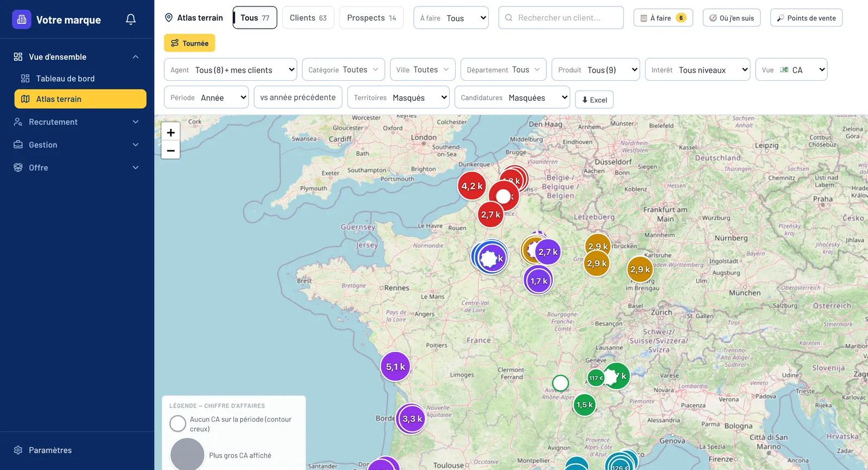Open the Agent dropdown
Image resolution: width=868 pixels, height=470 pixels.
pyautogui.click(x=231, y=69)
